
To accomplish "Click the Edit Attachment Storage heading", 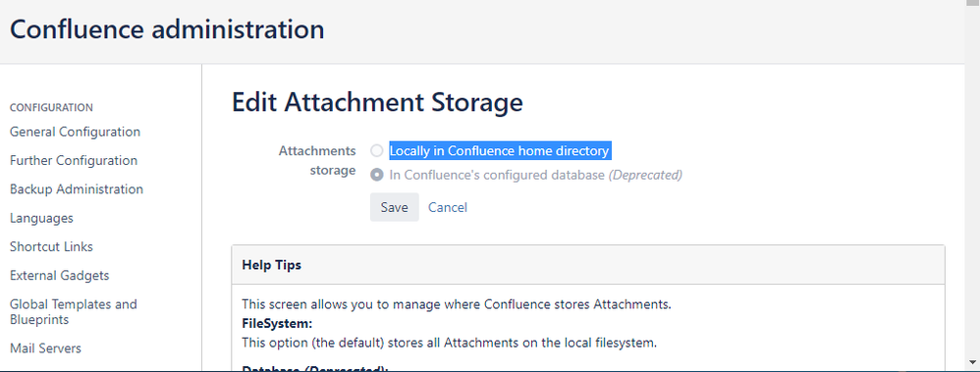I will 377,102.
